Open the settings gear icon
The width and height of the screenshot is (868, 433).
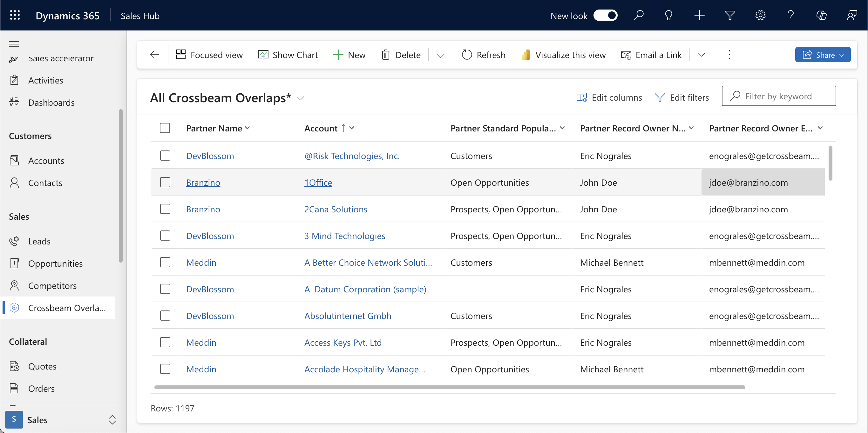pos(760,16)
